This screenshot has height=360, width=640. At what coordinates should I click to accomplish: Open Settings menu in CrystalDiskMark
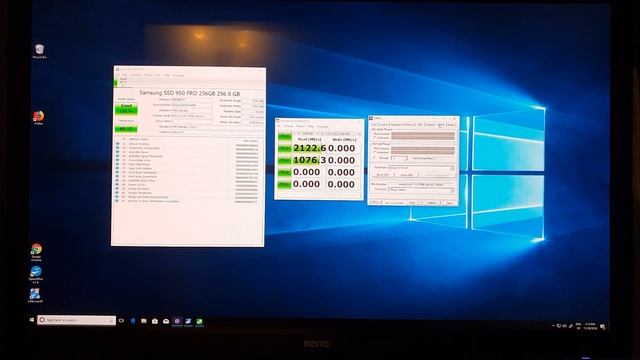288,126
